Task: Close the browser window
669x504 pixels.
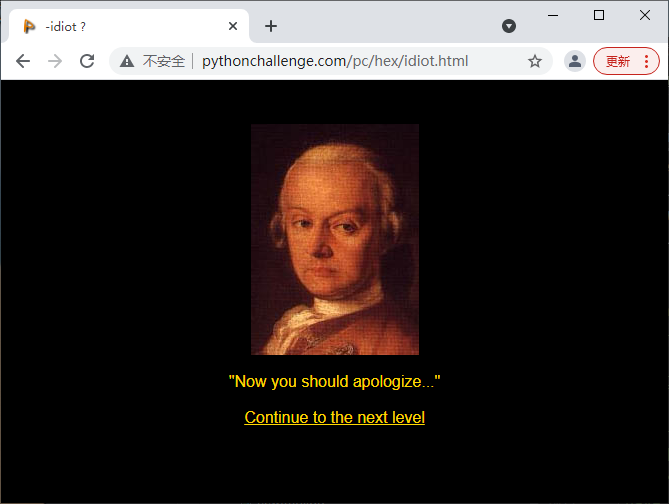Action: (x=645, y=15)
